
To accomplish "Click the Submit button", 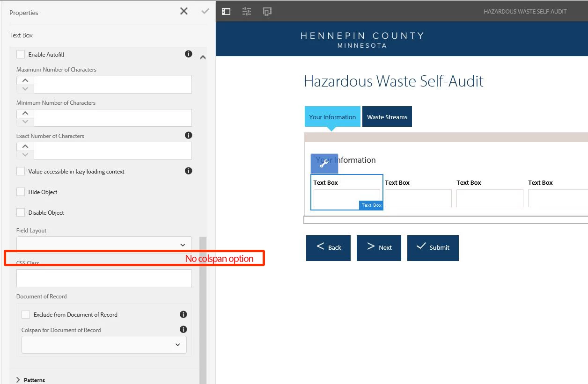I will 433,248.
